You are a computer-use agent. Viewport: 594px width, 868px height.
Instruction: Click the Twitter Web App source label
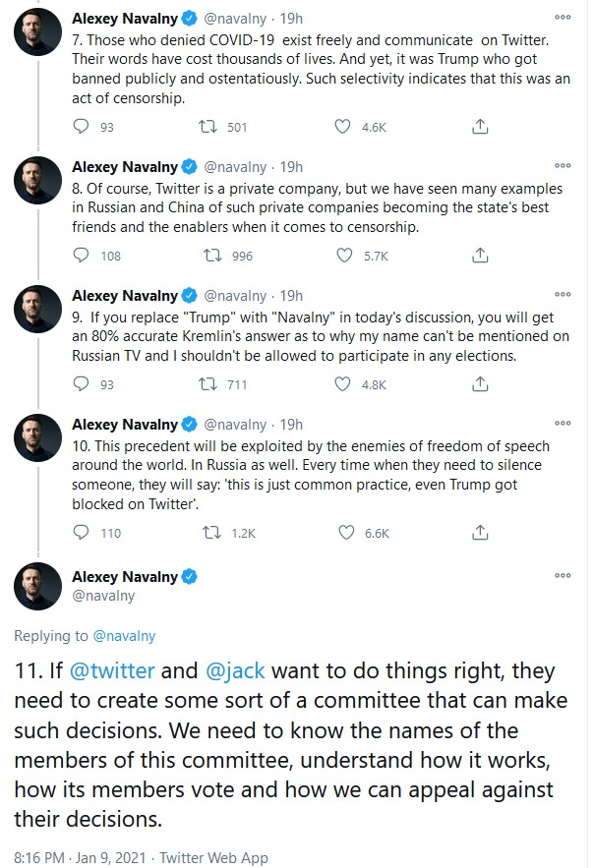213,858
